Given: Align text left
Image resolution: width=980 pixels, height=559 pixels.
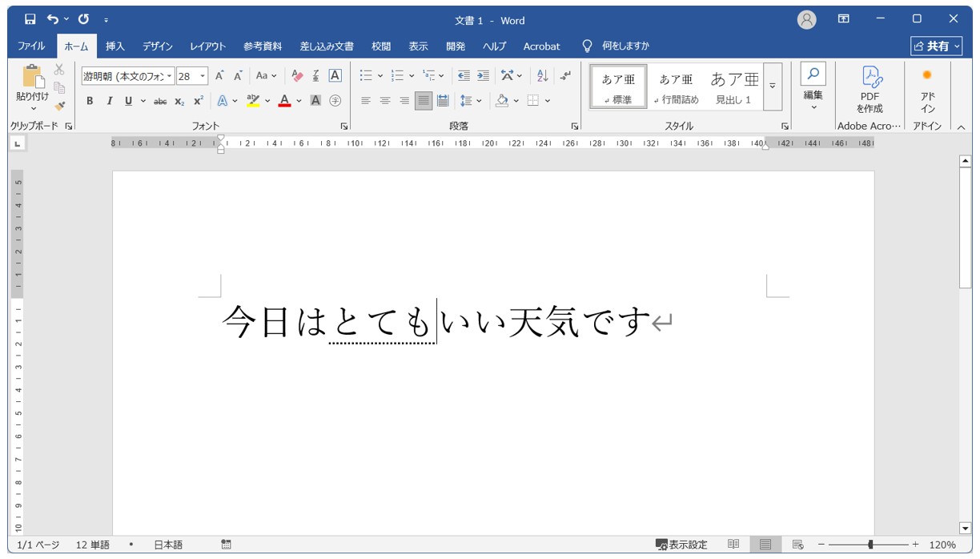Looking at the screenshot, I should click(x=366, y=101).
